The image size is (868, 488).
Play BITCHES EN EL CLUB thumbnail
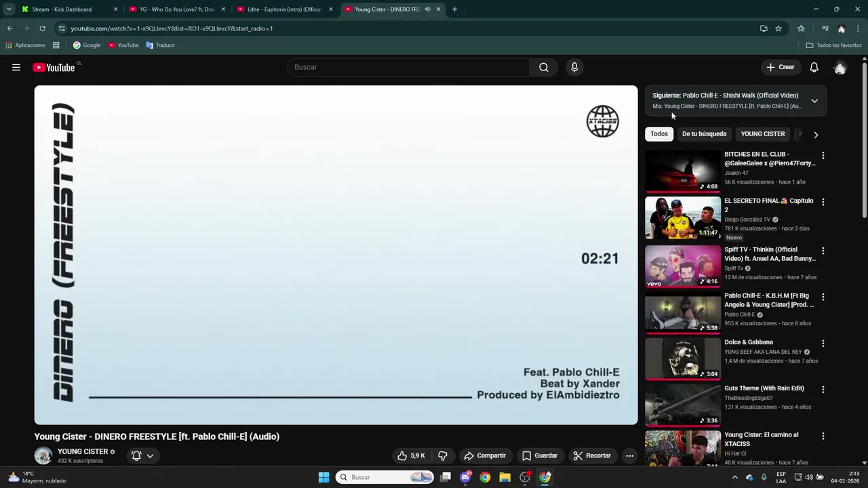tap(683, 171)
